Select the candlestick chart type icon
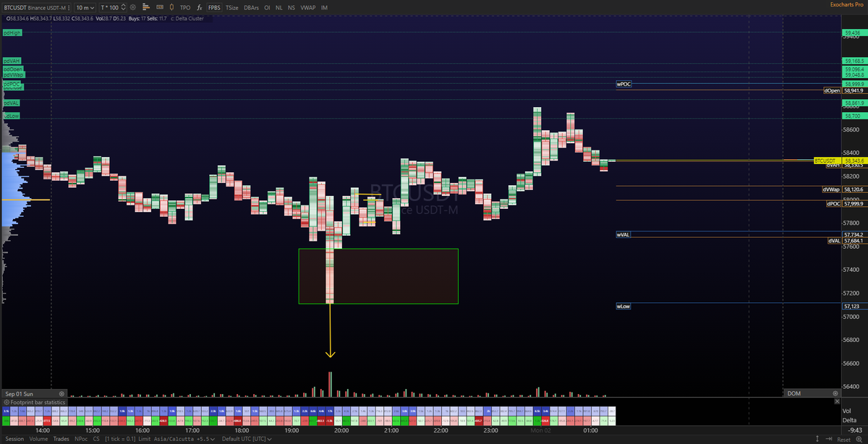Image resolution: width=868 pixels, height=444 pixels. (171, 7)
